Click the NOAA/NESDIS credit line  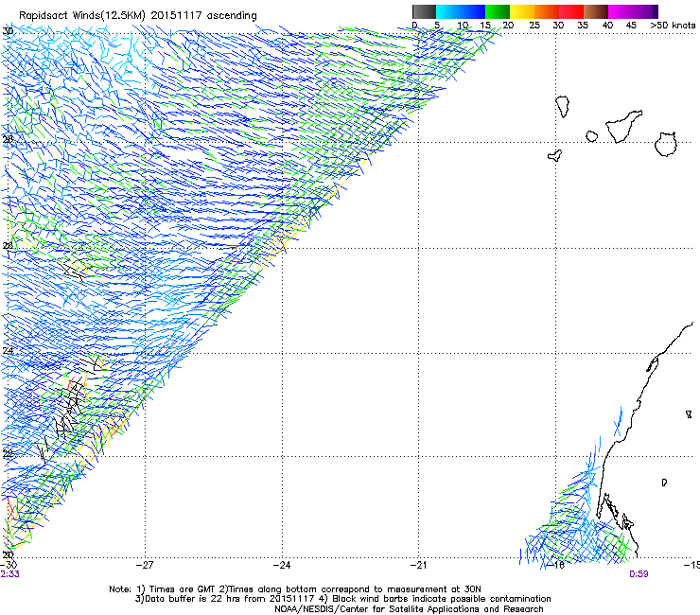coord(409,608)
